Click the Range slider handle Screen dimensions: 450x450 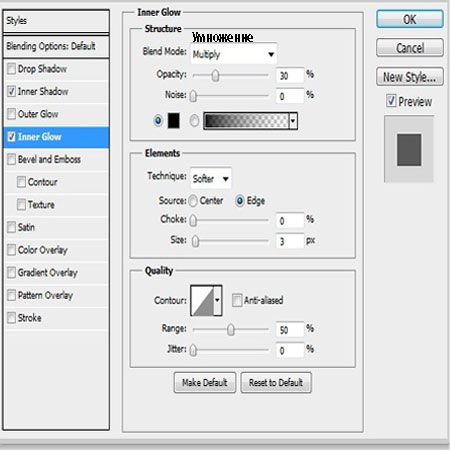231,330
